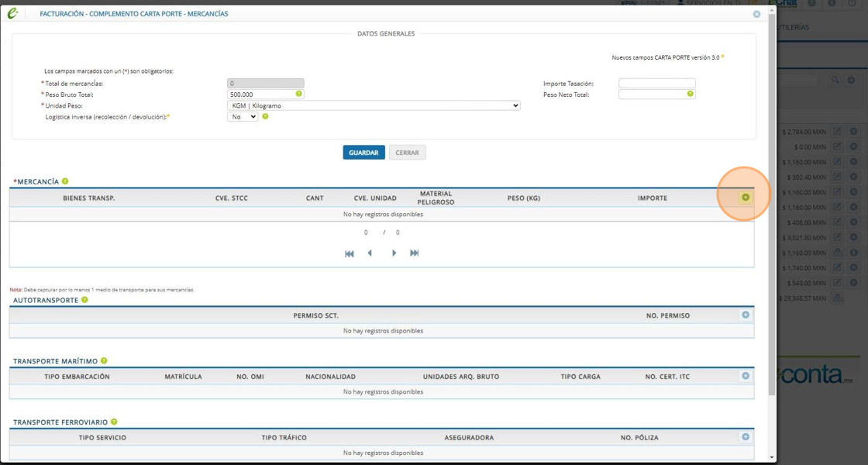
Task: Edit the $ 406.00 MXN row in background
Action: [838, 222]
